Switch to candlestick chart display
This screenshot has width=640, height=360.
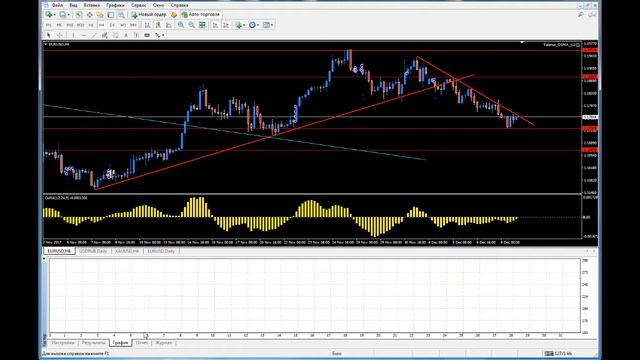pos(158,25)
